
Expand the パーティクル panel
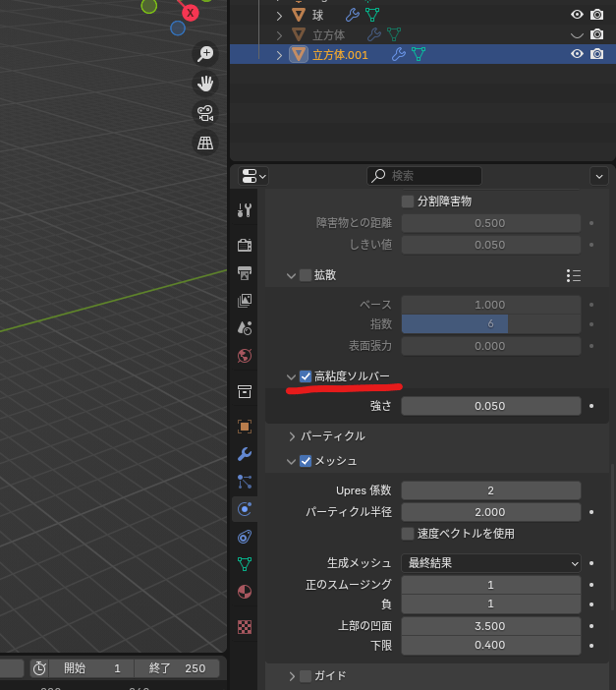click(x=292, y=435)
